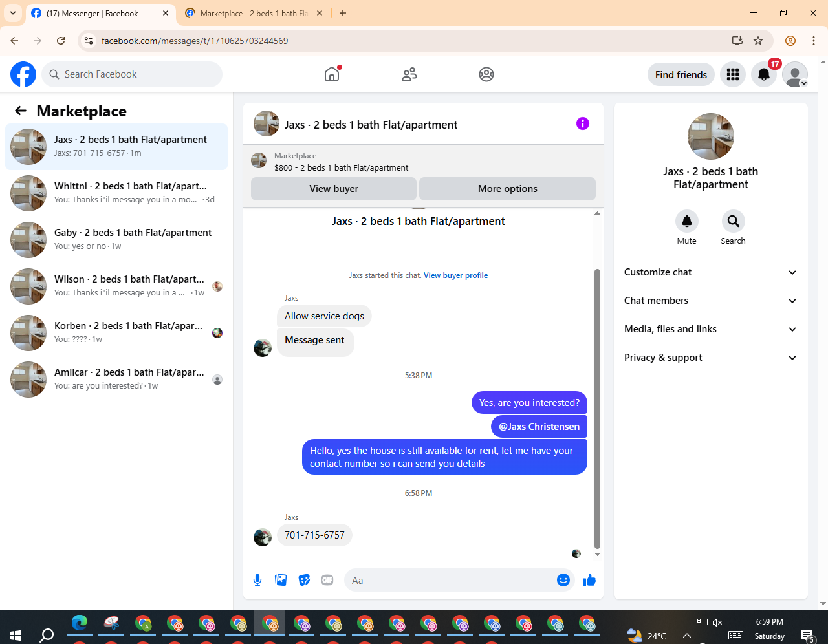This screenshot has width=828, height=644.
Task: Click the $800 Marketplace listing banner
Action: click(423, 161)
